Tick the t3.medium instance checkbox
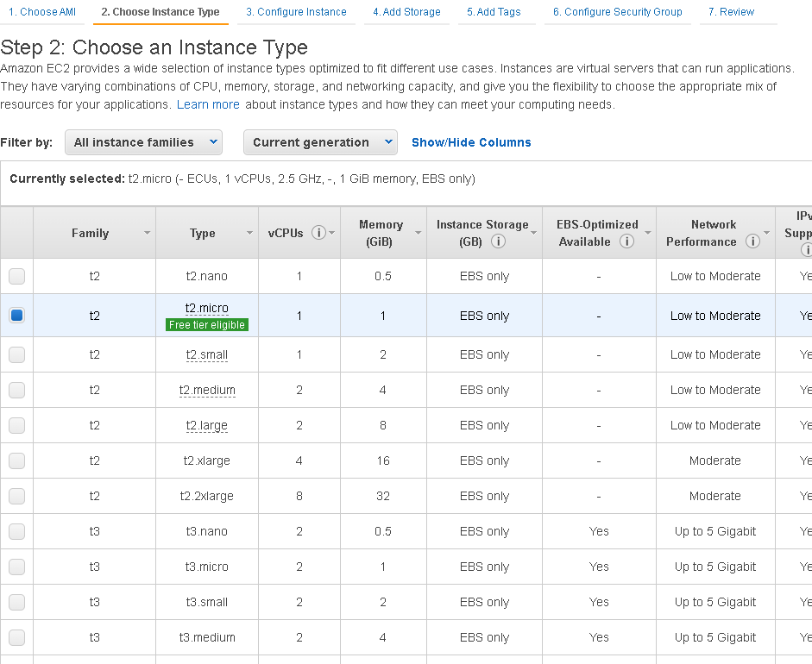 [16, 637]
